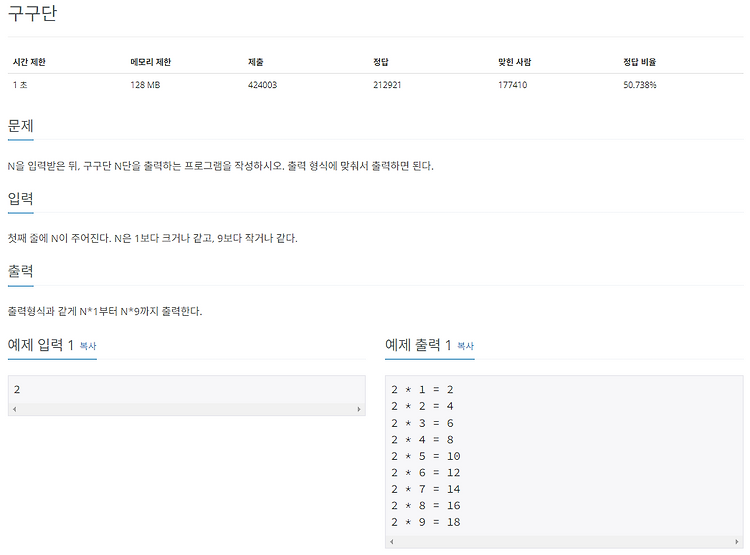The height and width of the screenshot is (555, 750).
Task: Click the 메모리 제한 column header
Action: [151, 62]
